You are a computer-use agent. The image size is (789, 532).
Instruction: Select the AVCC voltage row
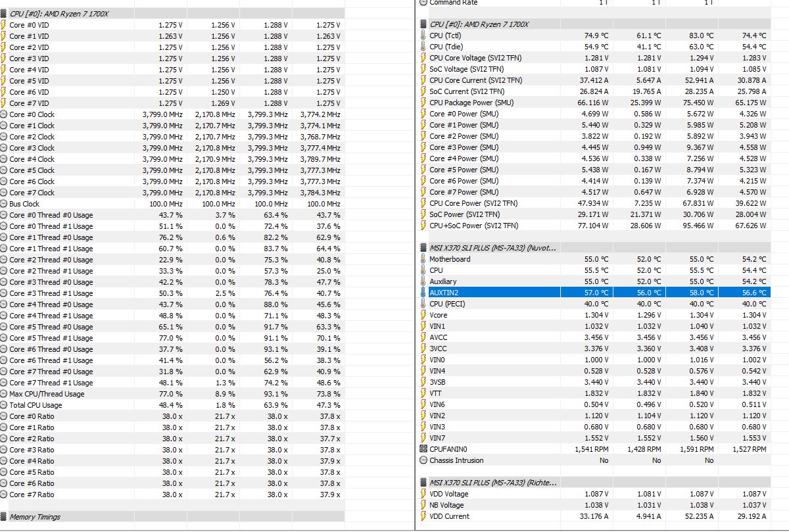tap(594, 337)
